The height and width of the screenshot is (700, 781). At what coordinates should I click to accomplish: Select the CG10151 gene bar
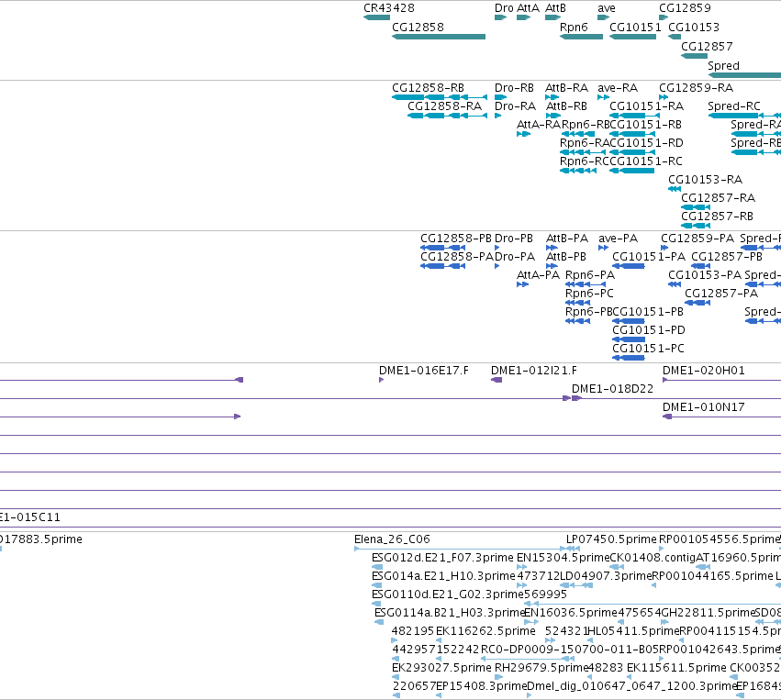click(x=632, y=37)
